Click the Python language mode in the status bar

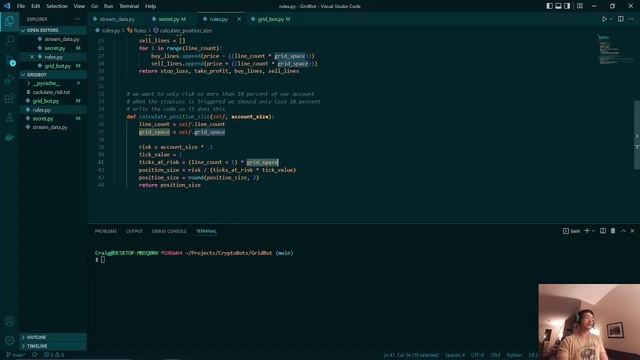point(514,355)
